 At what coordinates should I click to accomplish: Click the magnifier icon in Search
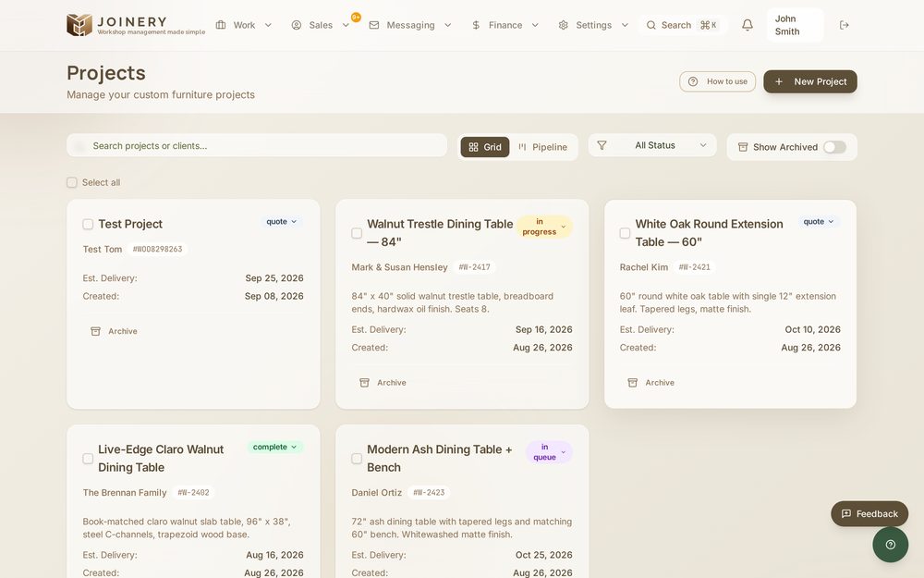tap(651, 25)
